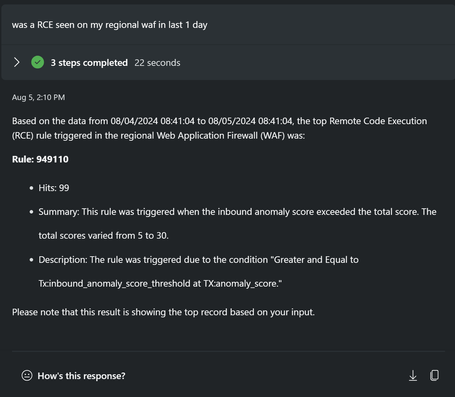Click the "22 seconds" duration text
This screenshot has height=397, width=455.
157,63
